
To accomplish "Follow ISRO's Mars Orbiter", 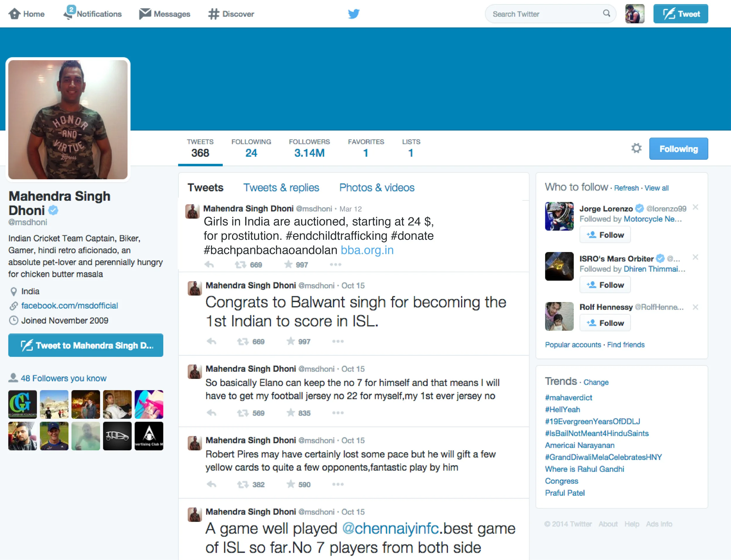I will click(605, 285).
